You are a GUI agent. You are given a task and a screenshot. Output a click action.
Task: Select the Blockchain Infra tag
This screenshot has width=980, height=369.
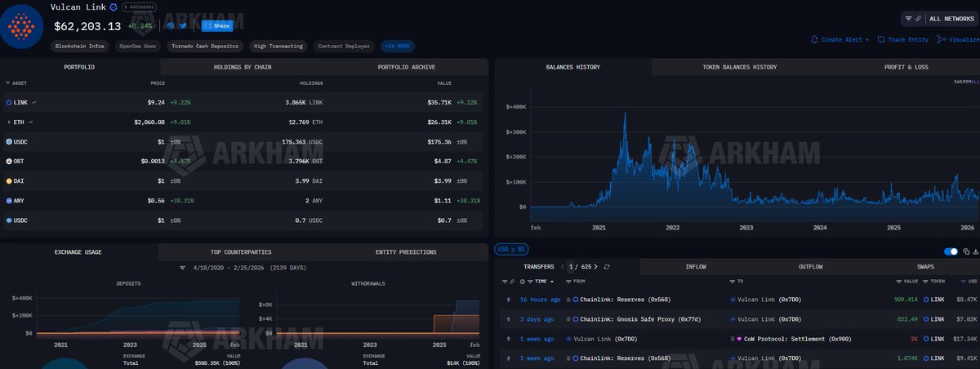tap(80, 47)
